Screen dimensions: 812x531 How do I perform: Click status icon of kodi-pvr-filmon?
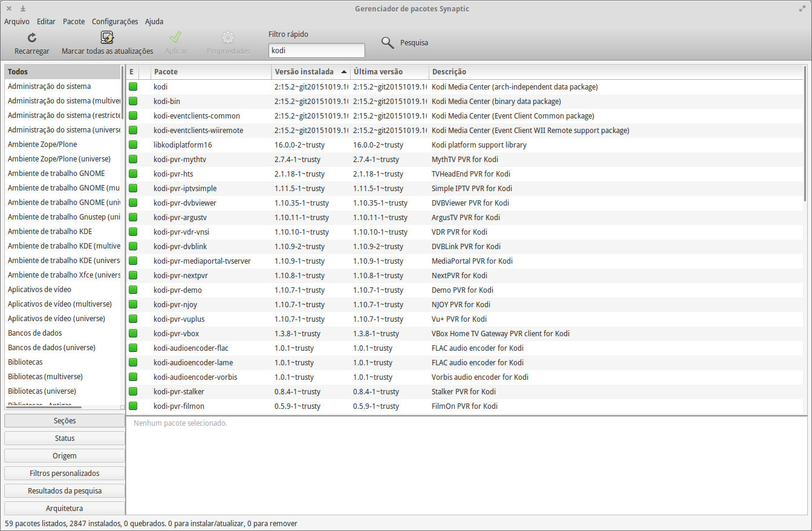(133, 406)
